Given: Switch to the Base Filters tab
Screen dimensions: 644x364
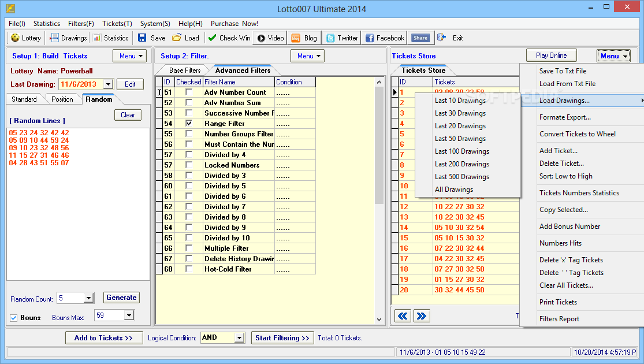Looking at the screenshot, I should [185, 70].
